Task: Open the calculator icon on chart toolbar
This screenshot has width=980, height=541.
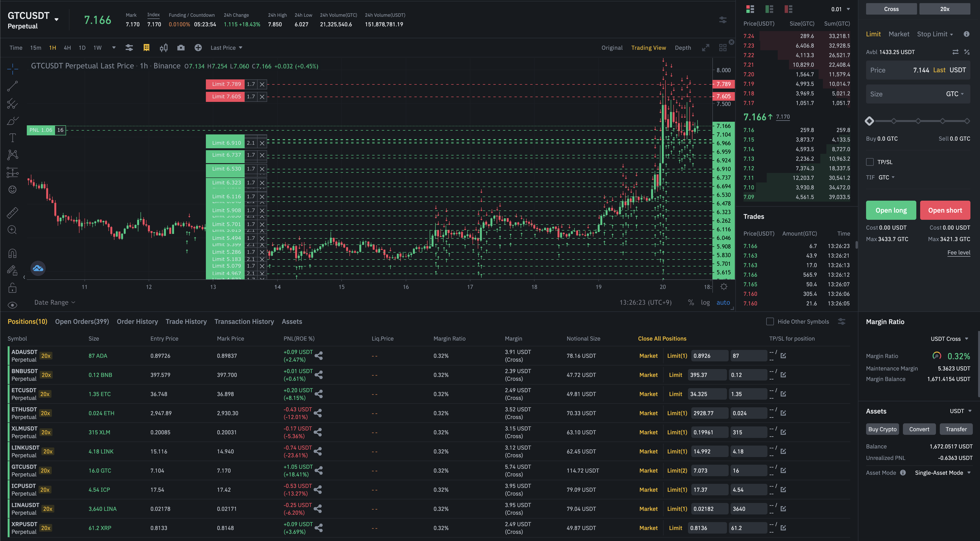Action: click(x=146, y=48)
